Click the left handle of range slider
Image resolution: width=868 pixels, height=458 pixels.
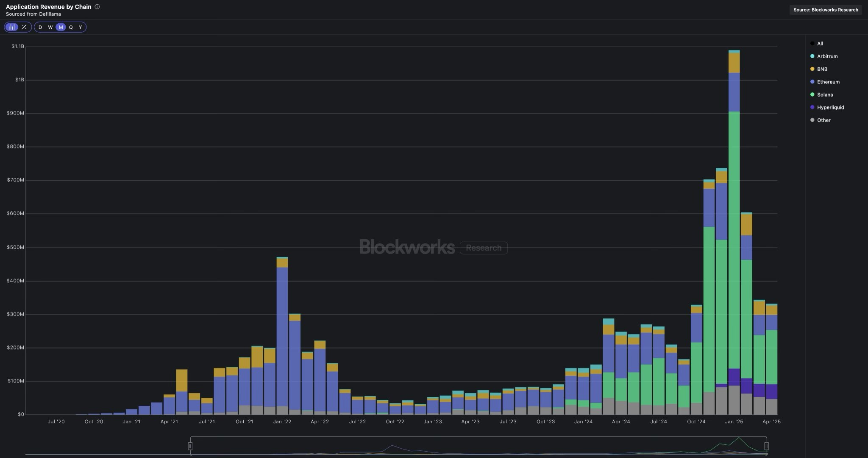[x=190, y=446]
